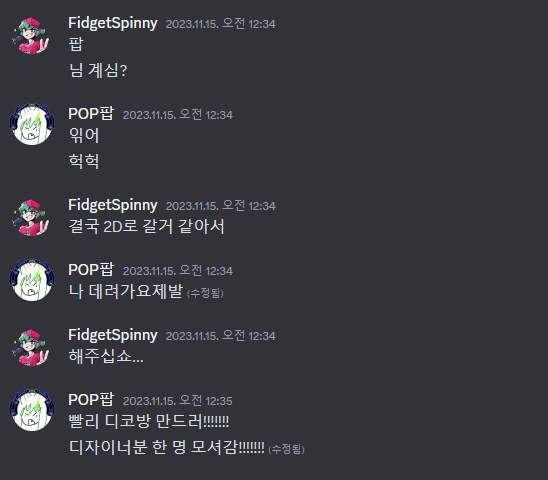Click the message 빨리 디코방 만드러!!!!!!!
The height and width of the screenshot is (480, 548).
coord(149,421)
